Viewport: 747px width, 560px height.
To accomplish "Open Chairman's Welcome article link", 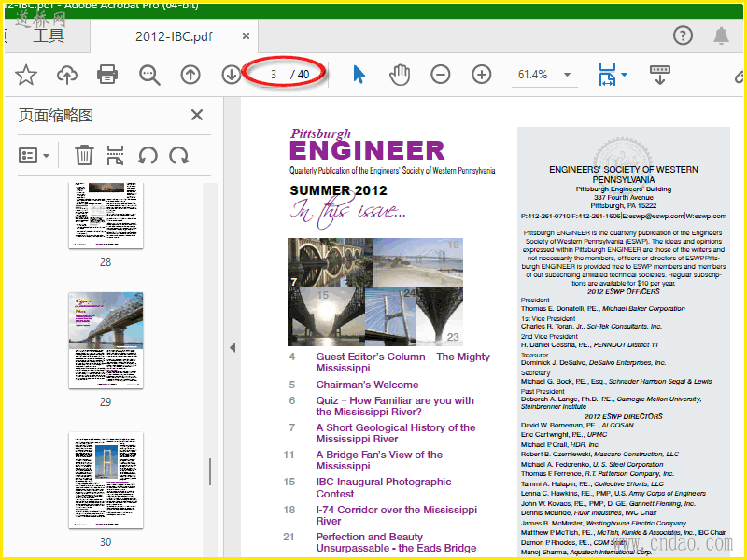I will [x=367, y=385].
